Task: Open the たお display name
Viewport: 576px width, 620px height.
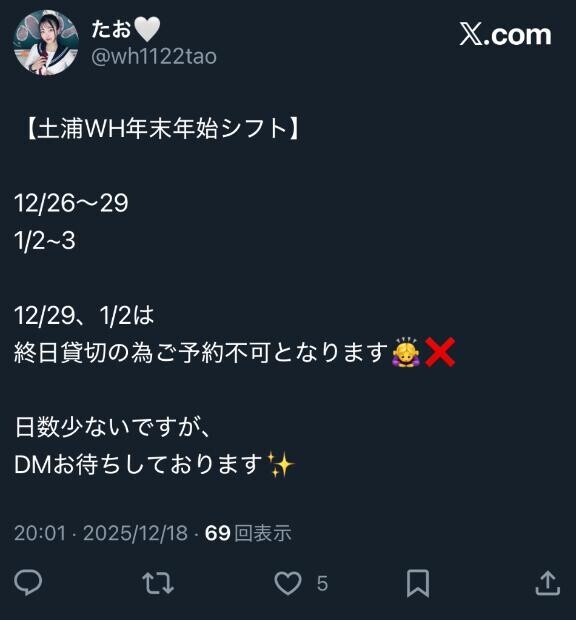Action: [x=111, y=29]
